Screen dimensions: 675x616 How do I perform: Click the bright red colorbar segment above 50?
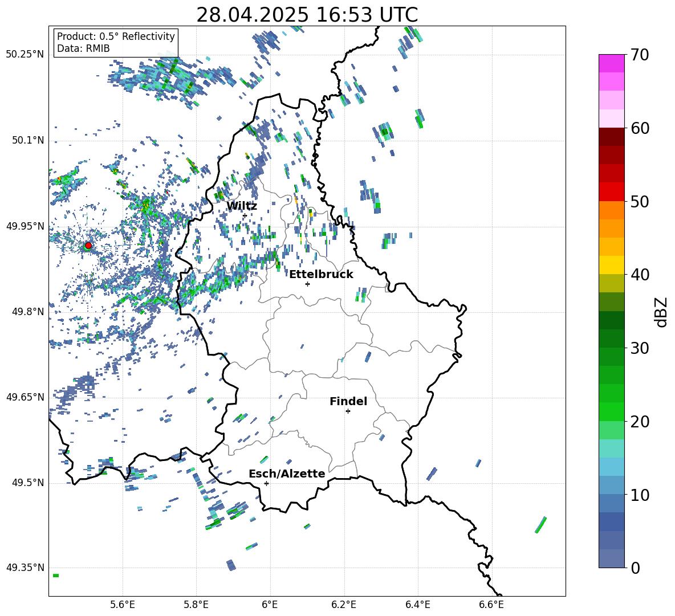coord(612,192)
